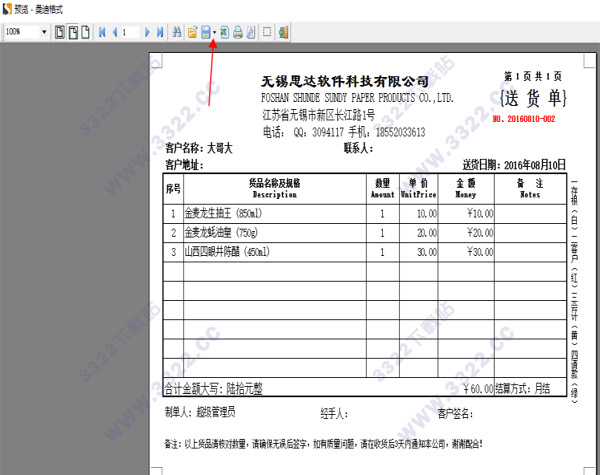Viewport: 600px width, 475px height.
Task: Click the binoculars find icon
Action: click(x=176, y=32)
